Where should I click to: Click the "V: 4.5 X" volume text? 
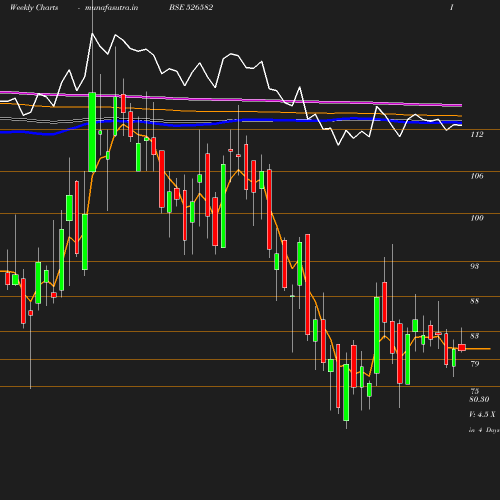(x=482, y=414)
